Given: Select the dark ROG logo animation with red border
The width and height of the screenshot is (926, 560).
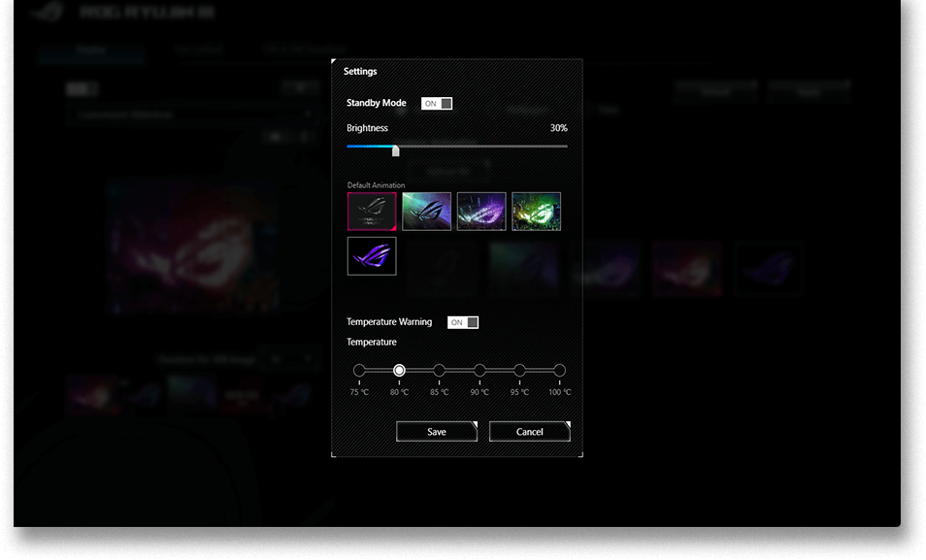Looking at the screenshot, I should (x=372, y=211).
